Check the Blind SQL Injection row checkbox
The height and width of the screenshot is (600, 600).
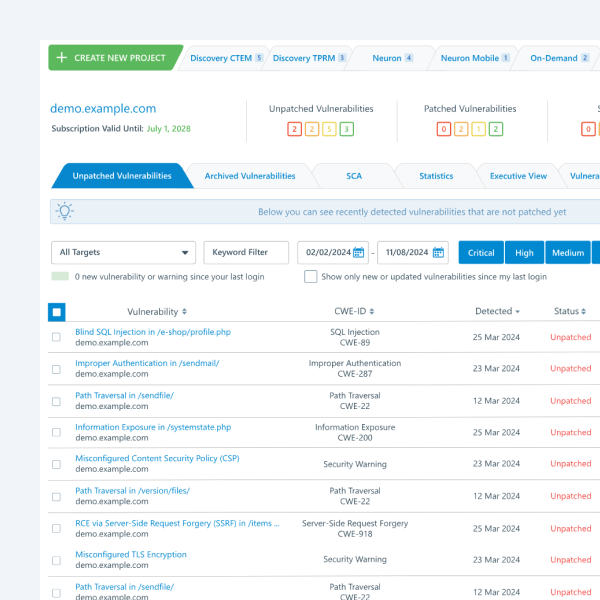pos(57,337)
